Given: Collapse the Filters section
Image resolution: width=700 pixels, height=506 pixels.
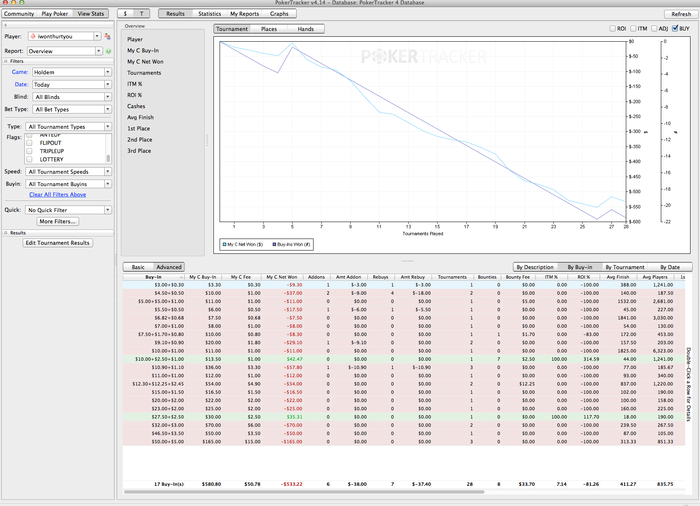Looking at the screenshot, I should (x=6, y=61).
